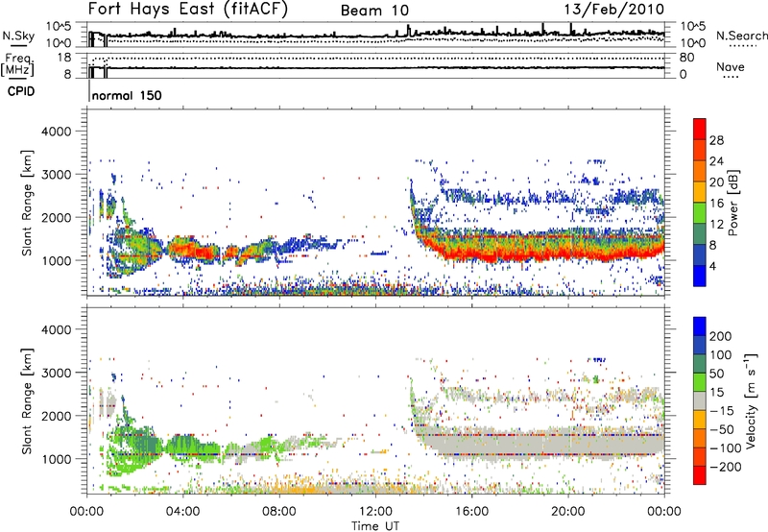Click the 'Power [dB]' colorbar label
Viewport: 768px width, 532px height.
pos(733,203)
